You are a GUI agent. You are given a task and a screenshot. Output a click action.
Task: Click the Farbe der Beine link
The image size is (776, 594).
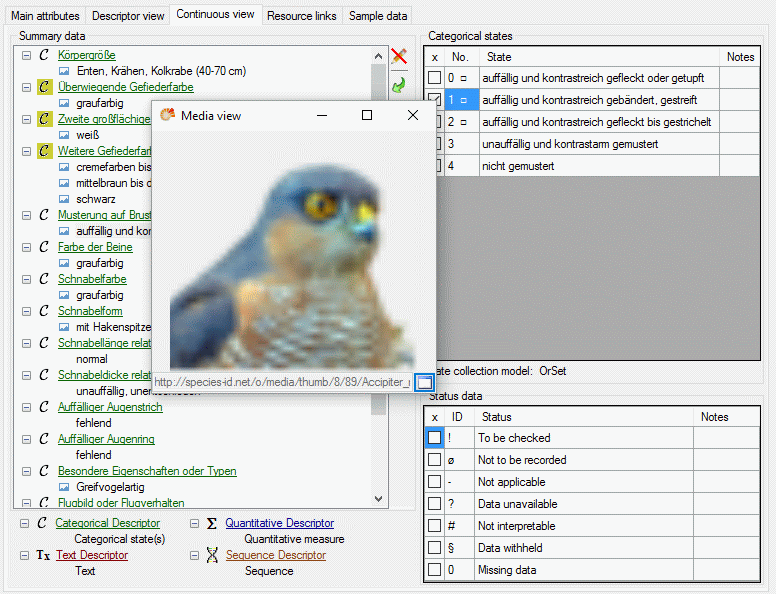[x=95, y=247]
